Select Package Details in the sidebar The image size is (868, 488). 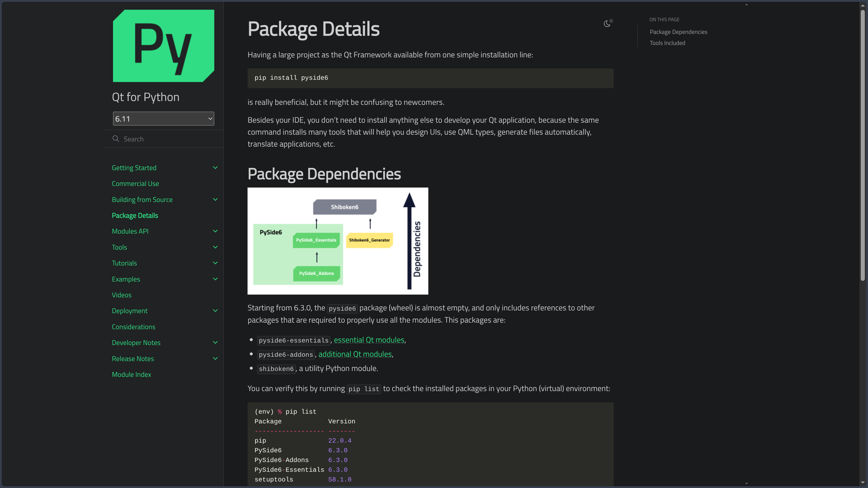point(135,215)
